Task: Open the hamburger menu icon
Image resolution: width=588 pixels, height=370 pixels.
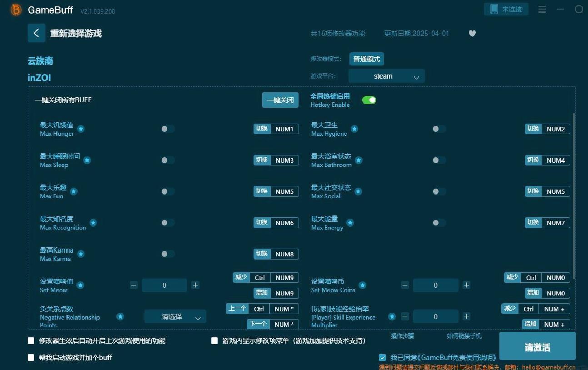Action: pyautogui.click(x=542, y=9)
